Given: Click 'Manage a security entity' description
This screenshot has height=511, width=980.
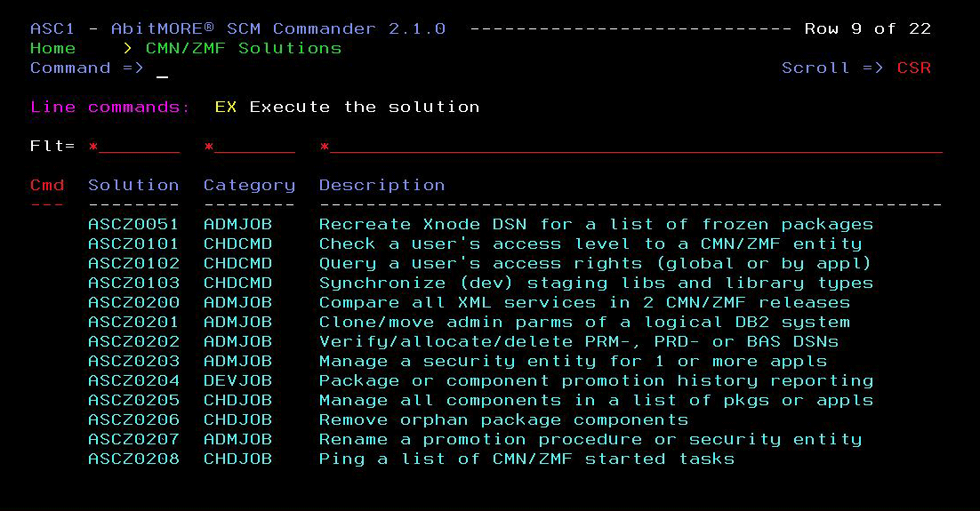Looking at the screenshot, I should tap(573, 362).
